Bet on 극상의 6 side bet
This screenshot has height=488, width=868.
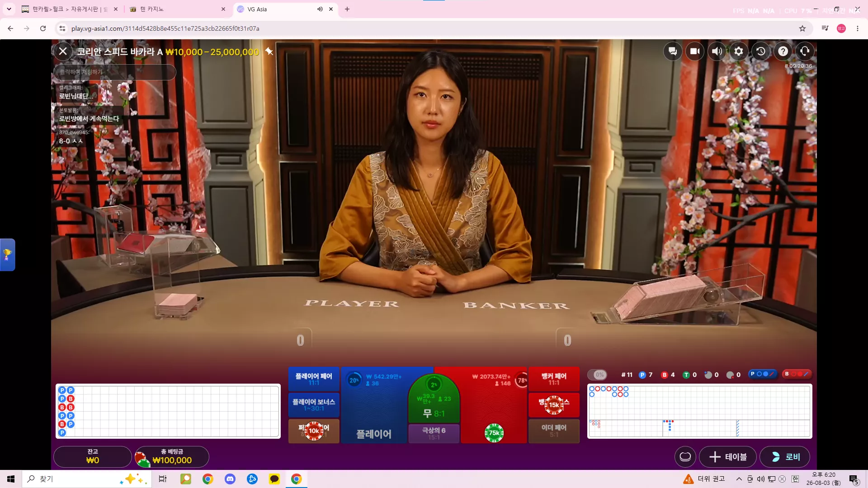click(434, 433)
